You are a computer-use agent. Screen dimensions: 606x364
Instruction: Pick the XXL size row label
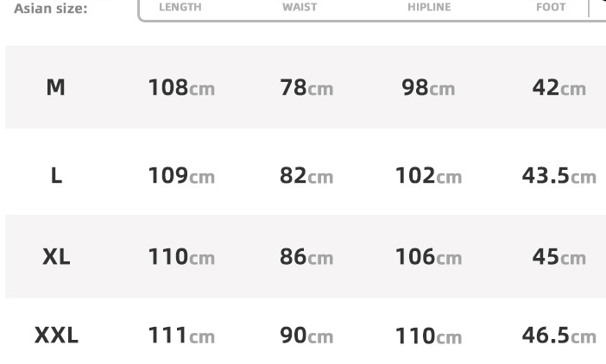56,336
